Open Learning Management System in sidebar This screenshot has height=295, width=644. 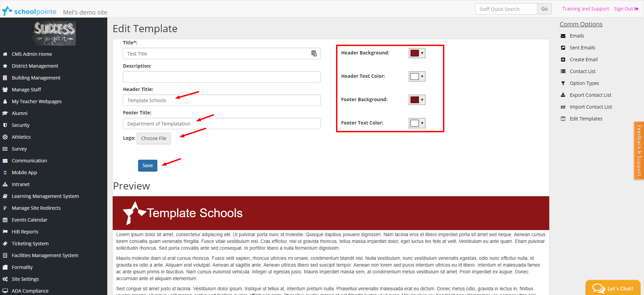[45, 196]
